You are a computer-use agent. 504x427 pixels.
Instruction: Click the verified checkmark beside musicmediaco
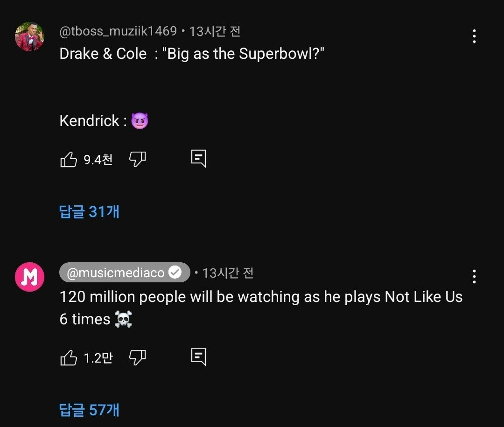tap(175, 273)
